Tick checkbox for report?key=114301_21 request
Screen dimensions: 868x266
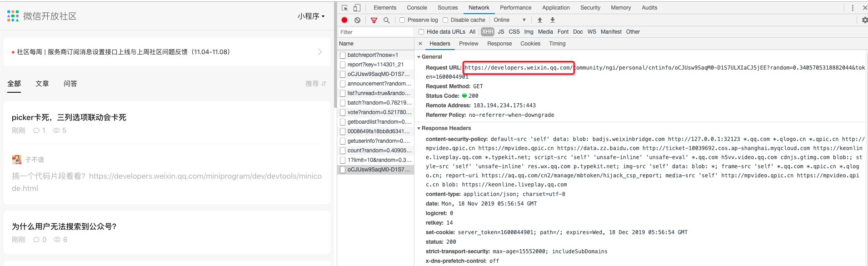(x=343, y=65)
